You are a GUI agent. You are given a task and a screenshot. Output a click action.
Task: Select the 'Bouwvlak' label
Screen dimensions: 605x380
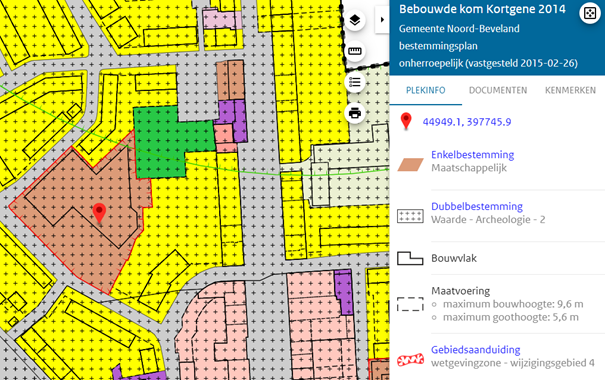[454, 258]
